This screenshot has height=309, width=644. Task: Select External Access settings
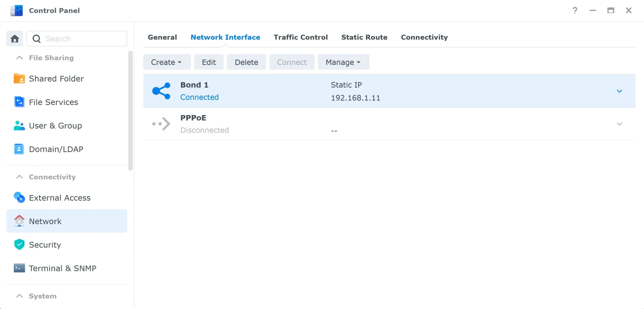[60, 197]
